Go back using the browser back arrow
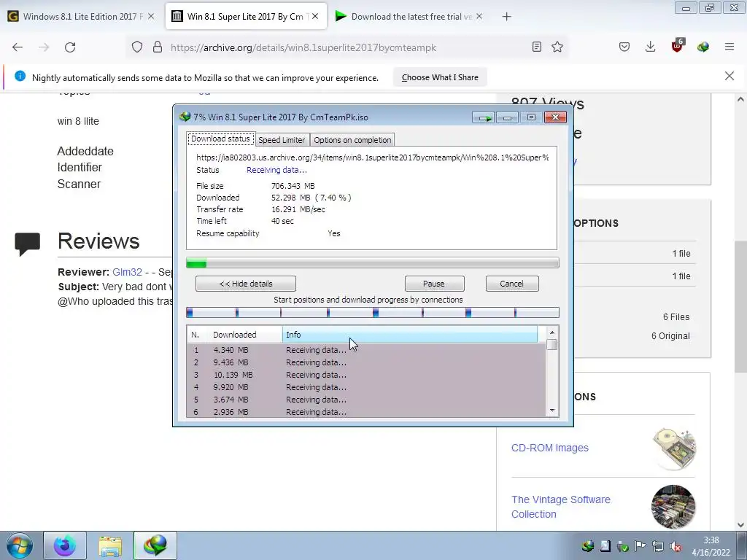The height and width of the screenshot is (560, 747). 18,47
